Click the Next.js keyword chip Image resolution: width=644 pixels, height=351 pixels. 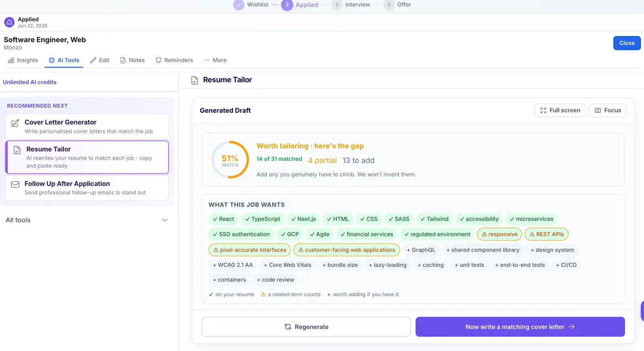(303, 219)
